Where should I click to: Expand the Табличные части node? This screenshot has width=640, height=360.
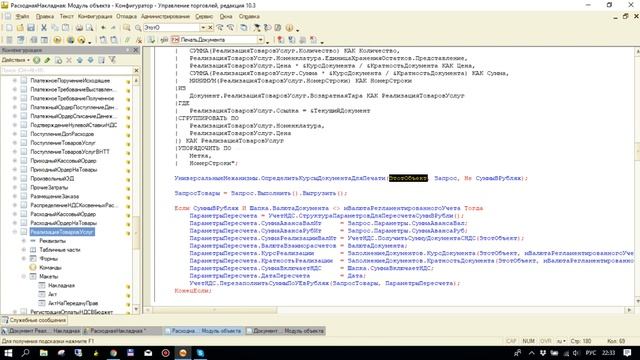point(24,249)
